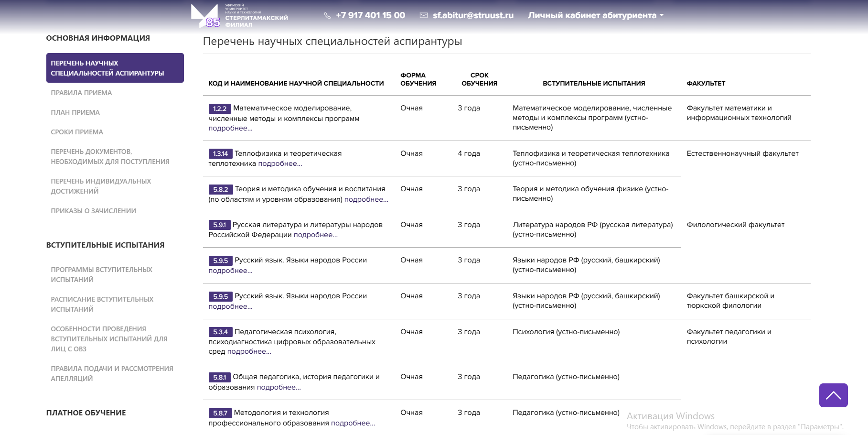
Task: Click the sf.abitur@struust.ru email link
Action: 473,15
